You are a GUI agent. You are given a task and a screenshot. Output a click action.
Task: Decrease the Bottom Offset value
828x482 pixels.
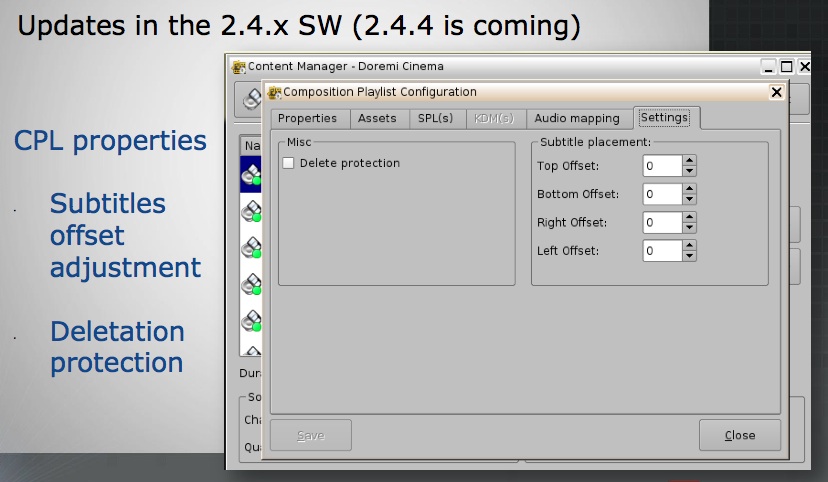click(689, 200)
